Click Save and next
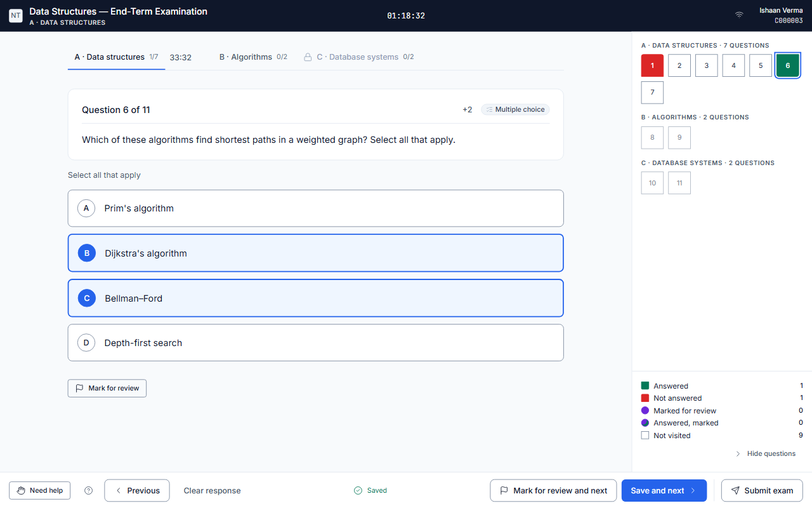The width and height of the screenshot is (812, 508). (x=664, y=490)
